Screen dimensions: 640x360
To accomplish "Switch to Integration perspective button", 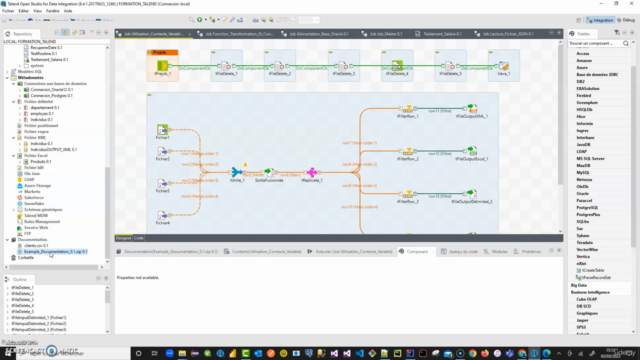I will (600, 20).
